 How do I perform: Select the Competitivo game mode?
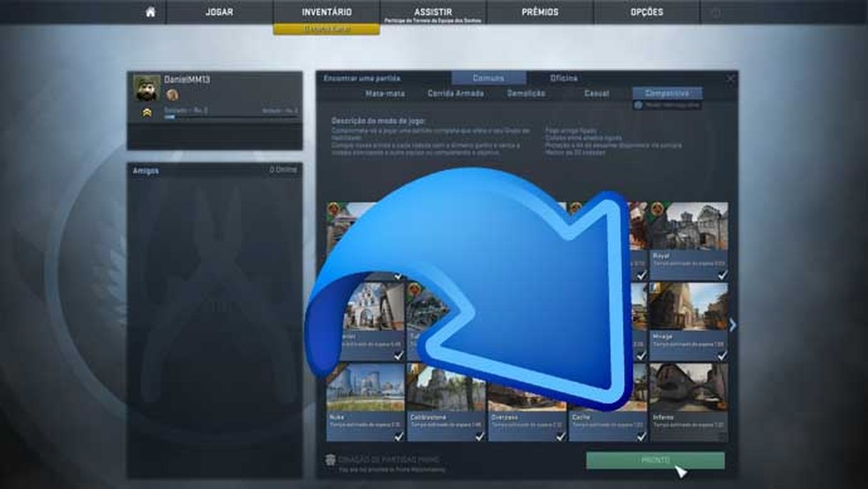tap(667, 94)
